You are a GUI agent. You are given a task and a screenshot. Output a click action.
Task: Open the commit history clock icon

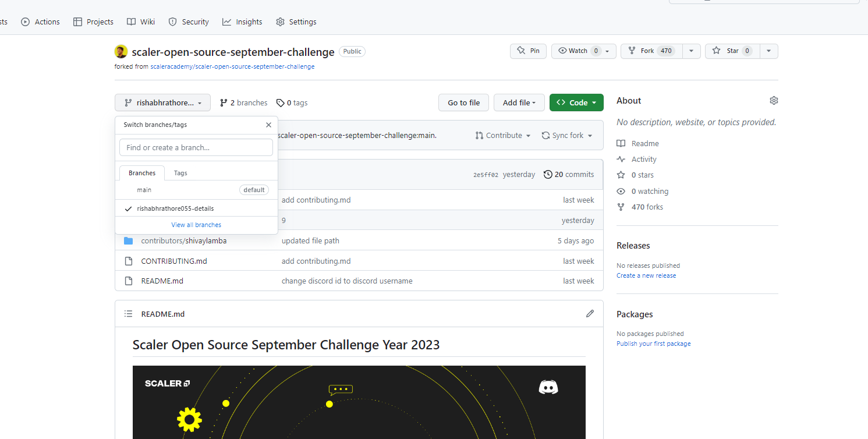[x=548, y=174]
